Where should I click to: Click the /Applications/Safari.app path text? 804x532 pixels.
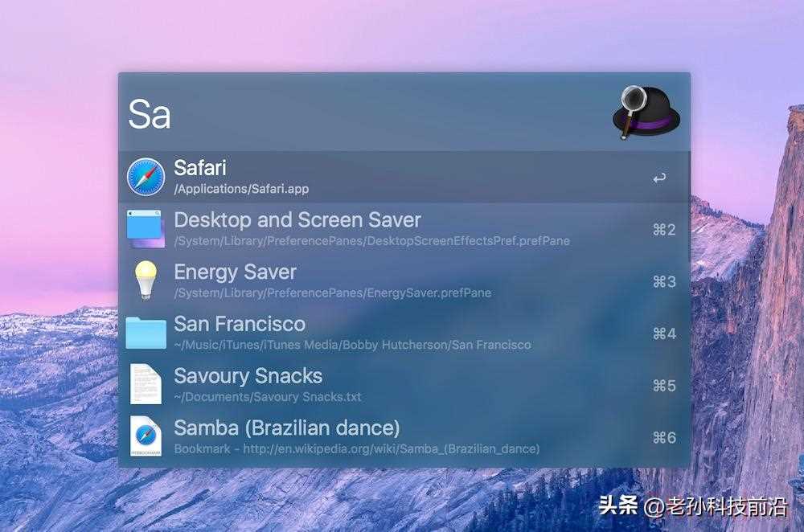coord(241,189)
